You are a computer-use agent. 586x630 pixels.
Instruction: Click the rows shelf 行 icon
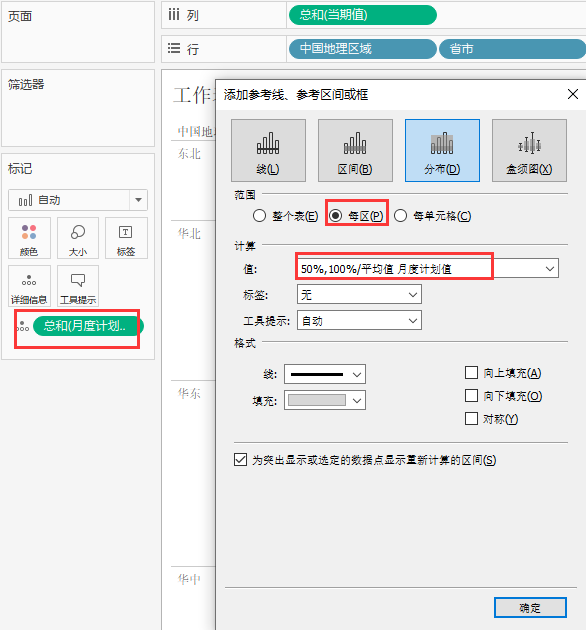coord(174,49)
